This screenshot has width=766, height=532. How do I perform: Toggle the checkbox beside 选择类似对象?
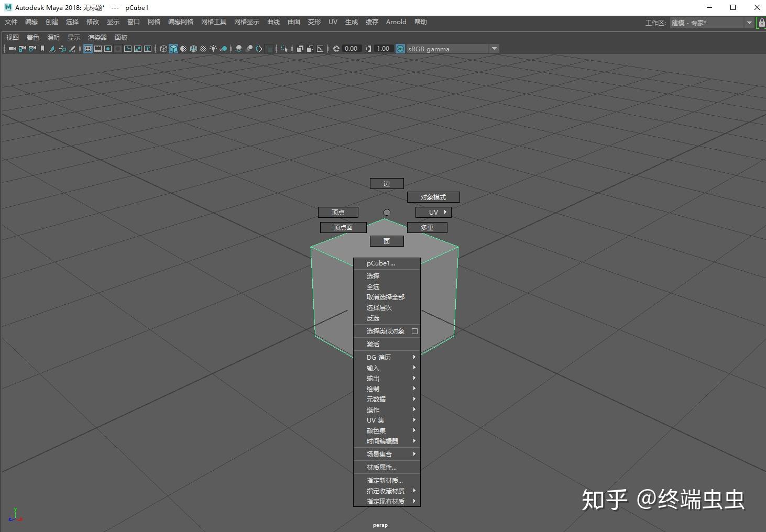pos(414,331)
